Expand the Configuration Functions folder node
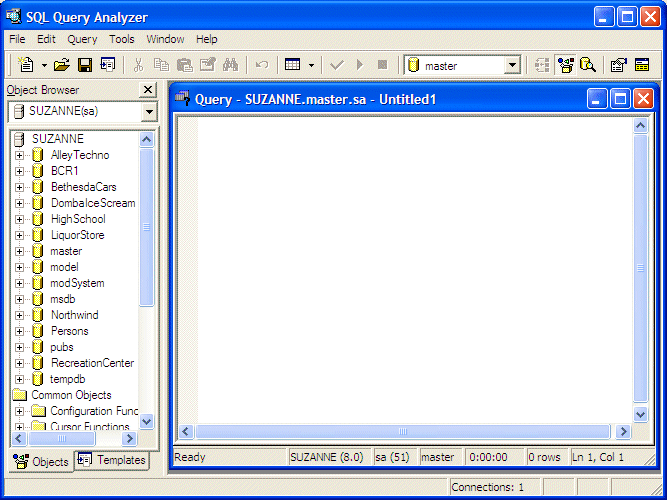The height and width of the screenshot is (500, 667). click(19, 411)
